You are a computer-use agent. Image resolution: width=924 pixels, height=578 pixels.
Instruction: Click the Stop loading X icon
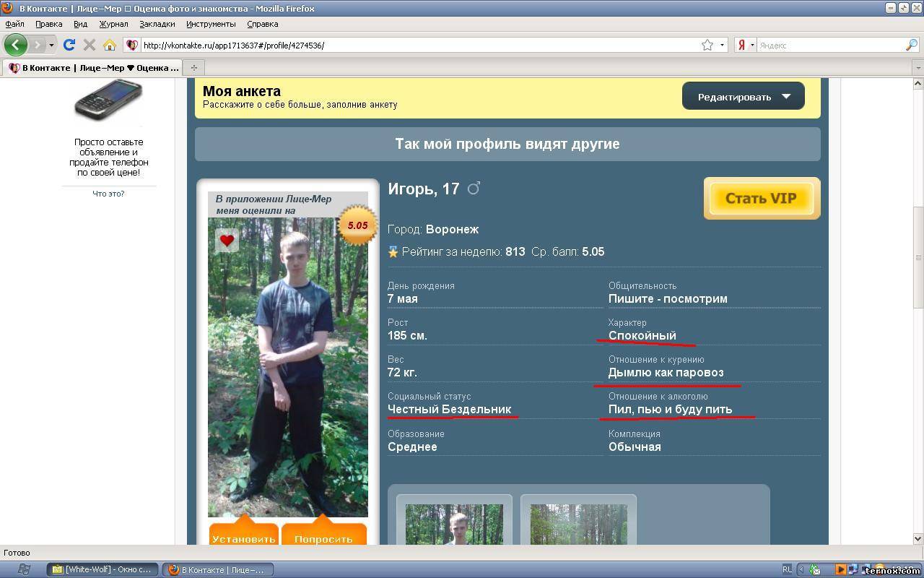point(90,45)
